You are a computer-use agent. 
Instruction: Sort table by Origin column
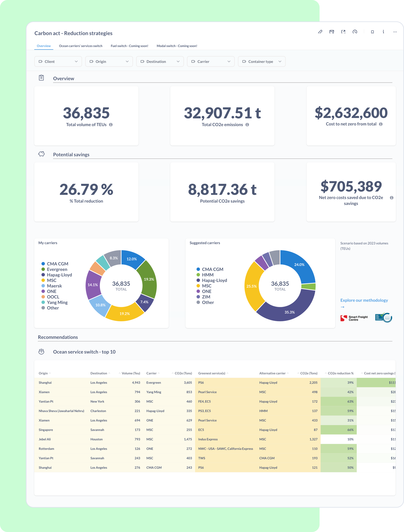point(45,373)
